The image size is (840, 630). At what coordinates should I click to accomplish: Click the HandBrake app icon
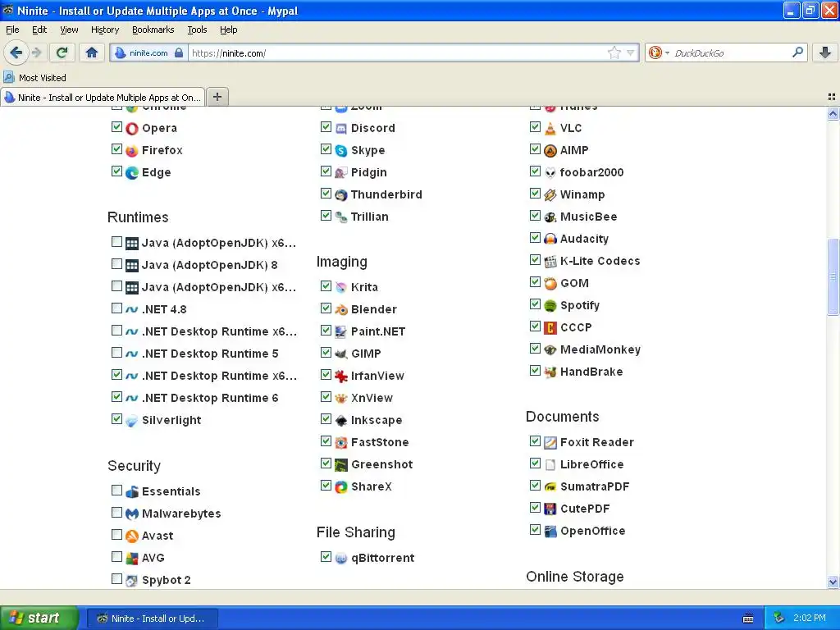tap(550, 372)
